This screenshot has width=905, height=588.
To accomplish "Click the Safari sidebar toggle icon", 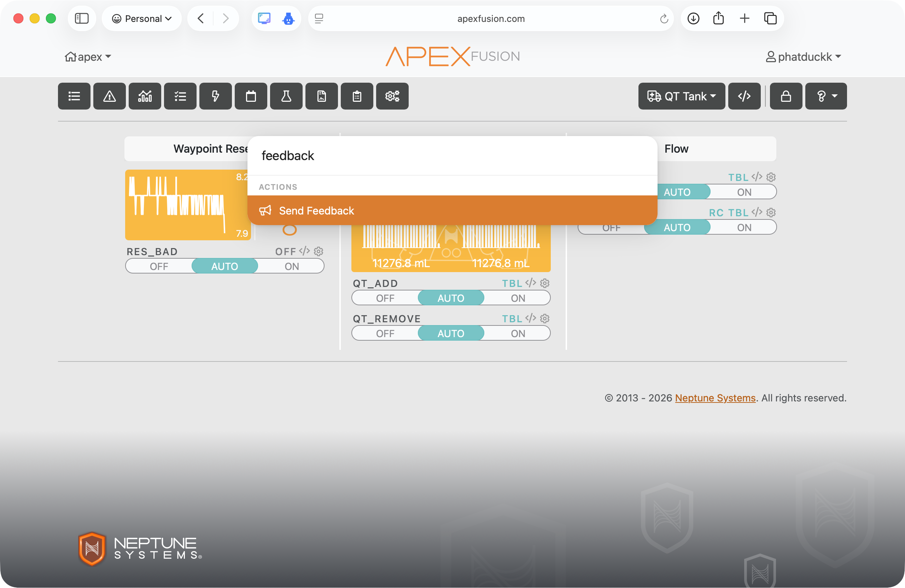I will tap(82, 19).
